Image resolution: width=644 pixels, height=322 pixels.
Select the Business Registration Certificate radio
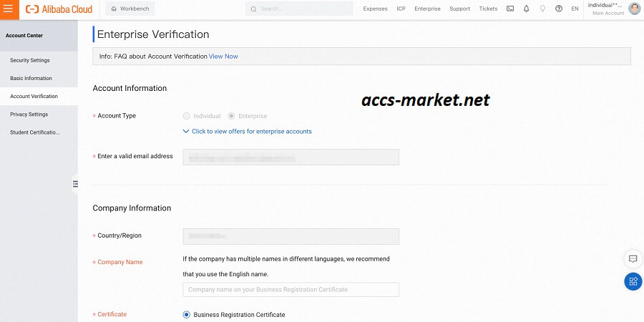187,315
